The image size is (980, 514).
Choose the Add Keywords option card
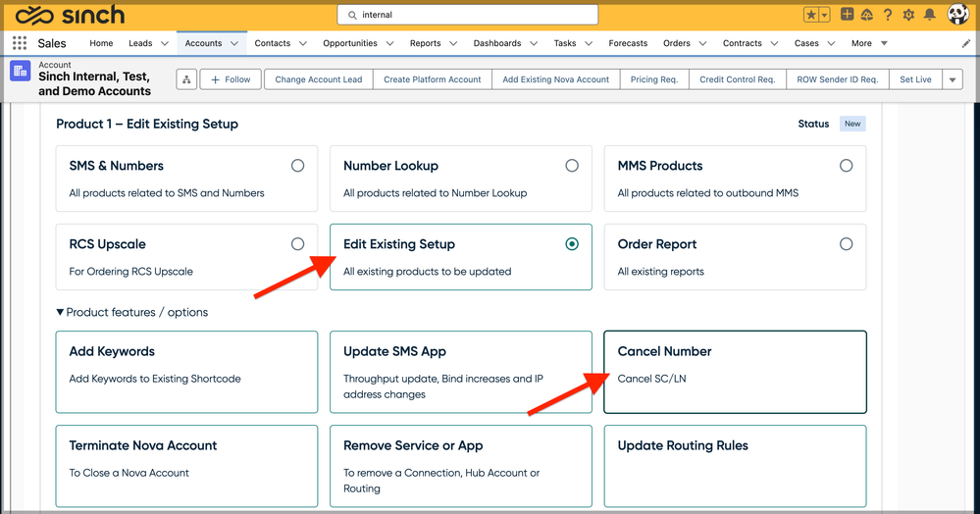pos(186,372)
